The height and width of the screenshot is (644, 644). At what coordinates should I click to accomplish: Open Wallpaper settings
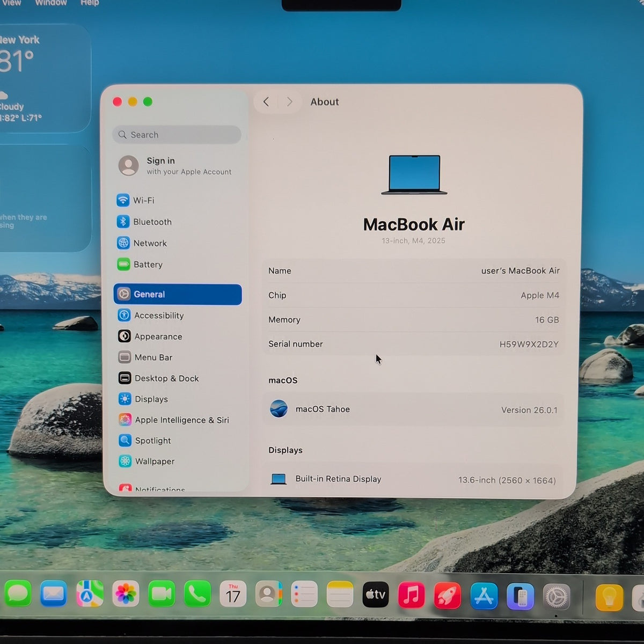tap(178, 462)
